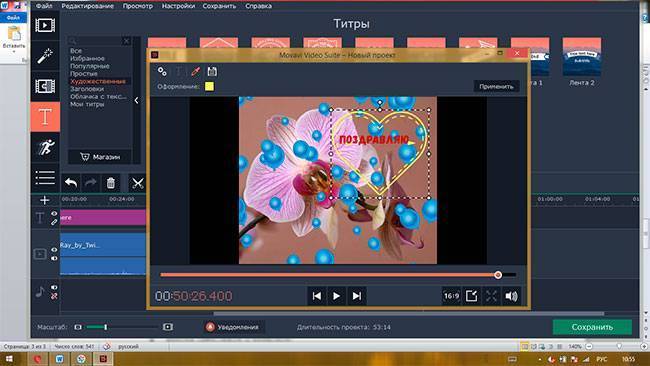Save the custom title with floppy icon
Viewport: 650px width, 366px height.
(212, 71)
